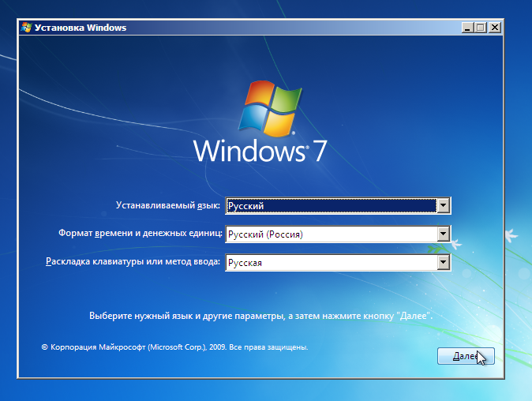This screenshot has height=401, width=532.
Task: Maximize the Установка Windows window
Action: (481, 28)
